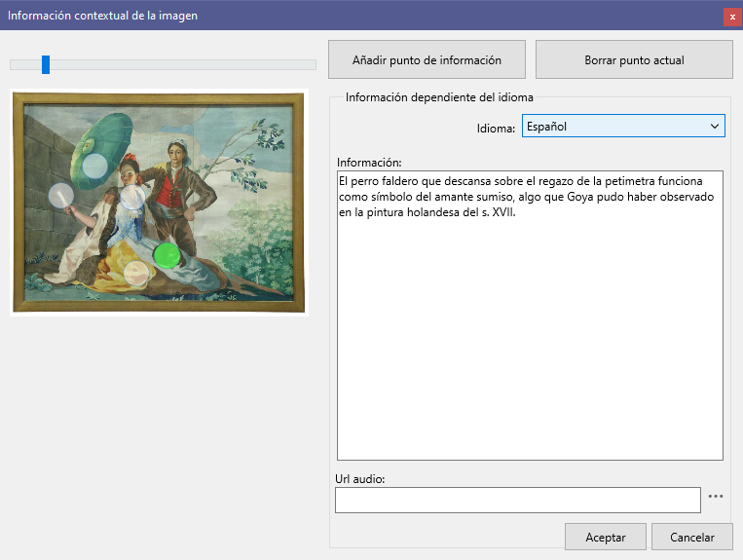Select the info point on the lady's chest
The image size is (743, 560).
coord(132,197)
